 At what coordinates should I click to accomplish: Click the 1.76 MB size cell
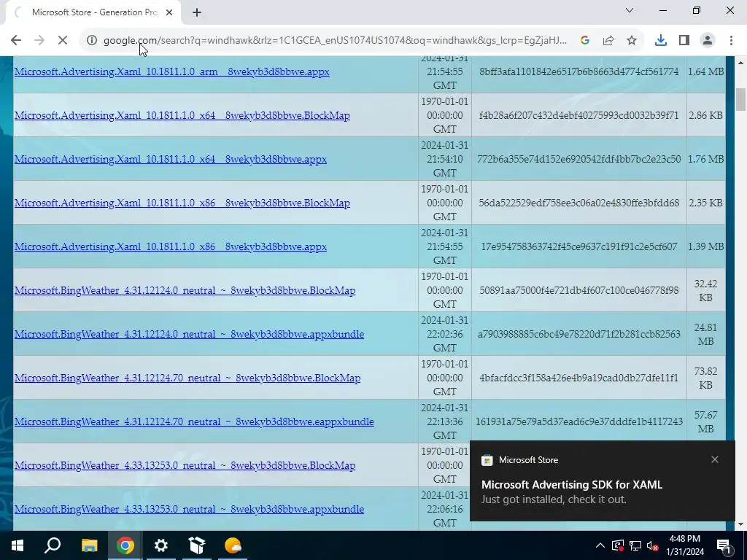[x=705, y=159]
